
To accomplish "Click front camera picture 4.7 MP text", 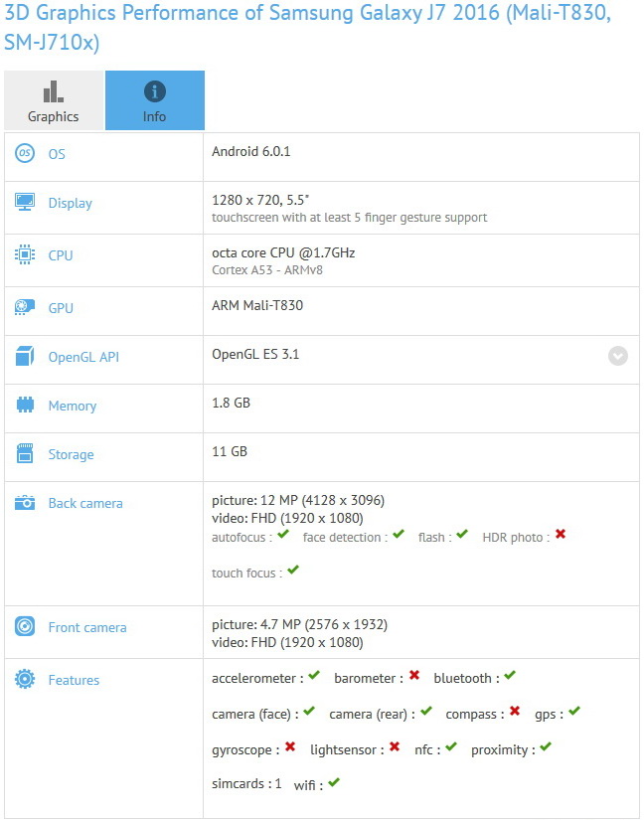I will coord(299,625).
